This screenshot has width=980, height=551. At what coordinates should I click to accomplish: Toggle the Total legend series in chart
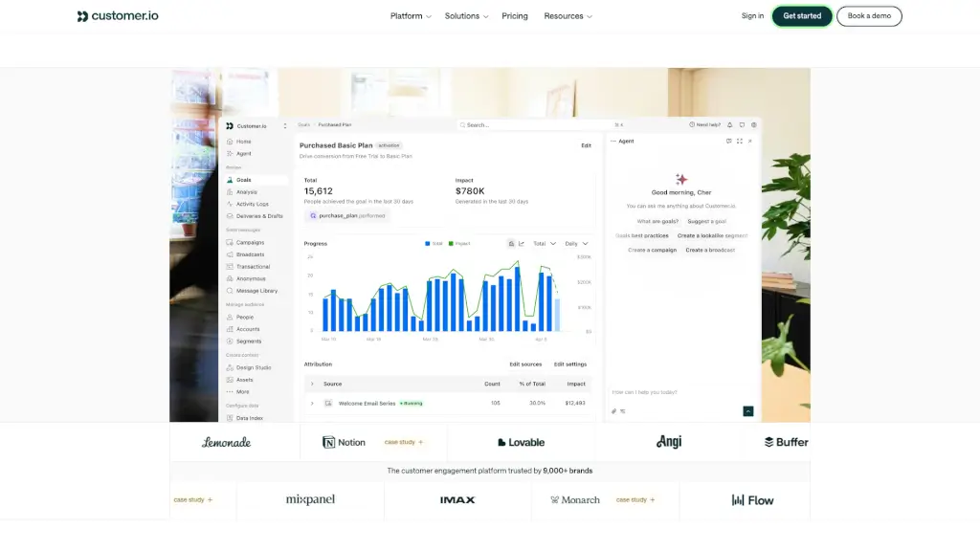pos(434,244)
